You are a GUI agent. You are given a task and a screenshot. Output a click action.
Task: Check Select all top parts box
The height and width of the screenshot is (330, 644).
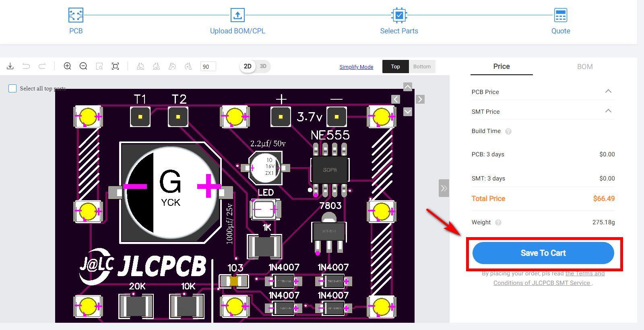12,88
